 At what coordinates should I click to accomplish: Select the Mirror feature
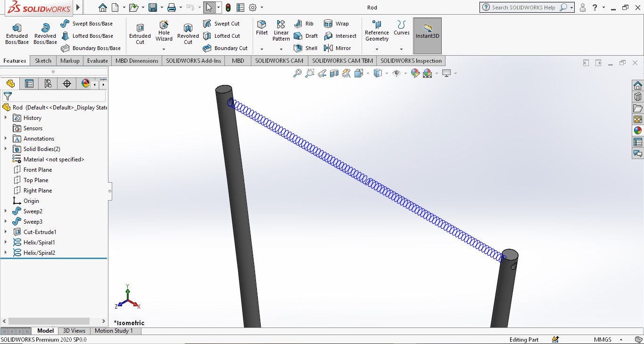pyautogui.click(x=338, y=48)
